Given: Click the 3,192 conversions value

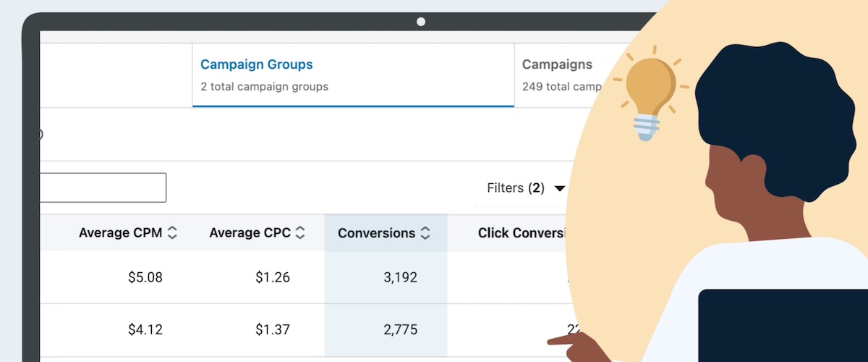Looking at the screenshot, I should pos(400,277).
